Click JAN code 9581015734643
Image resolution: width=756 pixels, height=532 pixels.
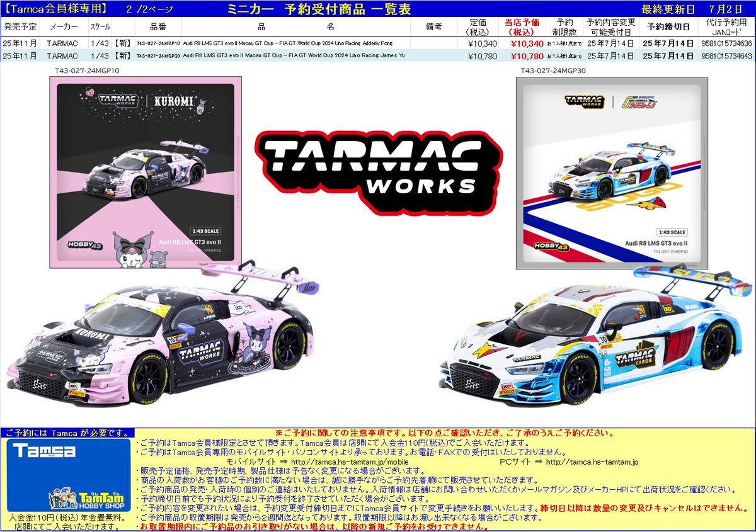pos(726,56)
